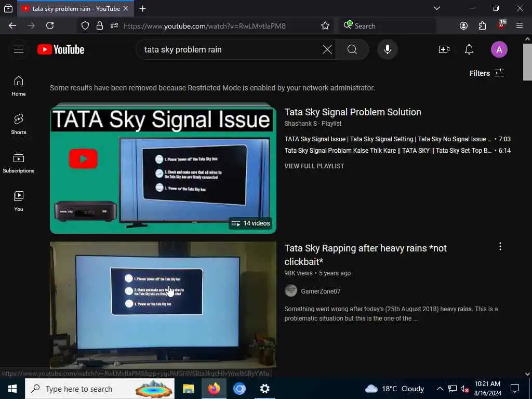Focus the Firefox URL address bar

(204, 26)
